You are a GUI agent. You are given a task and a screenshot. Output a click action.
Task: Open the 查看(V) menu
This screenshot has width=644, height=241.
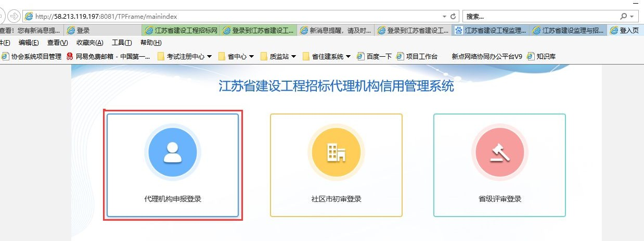pyautogui.click(x=57, y=43)
